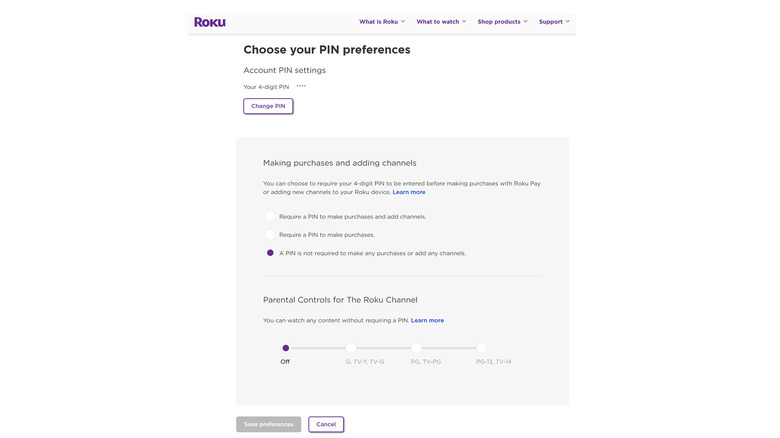Set parental slider to G, TV-Y, TV-G
Viewport: 780px width, 438px height.
pos(351,348)
